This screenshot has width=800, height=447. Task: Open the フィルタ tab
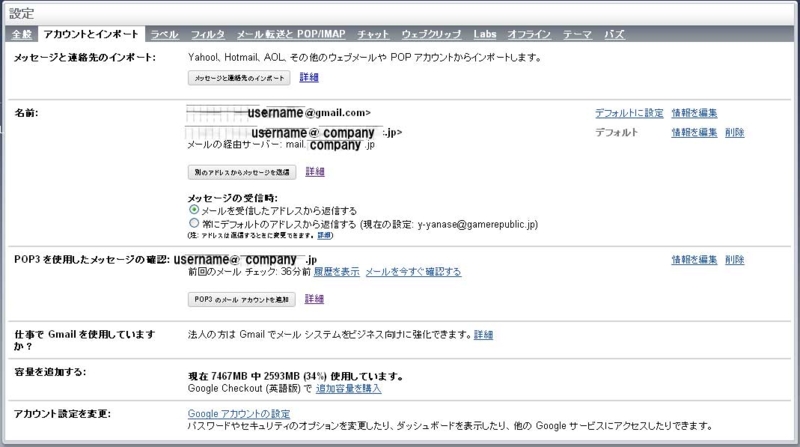(x=208, y=34)
